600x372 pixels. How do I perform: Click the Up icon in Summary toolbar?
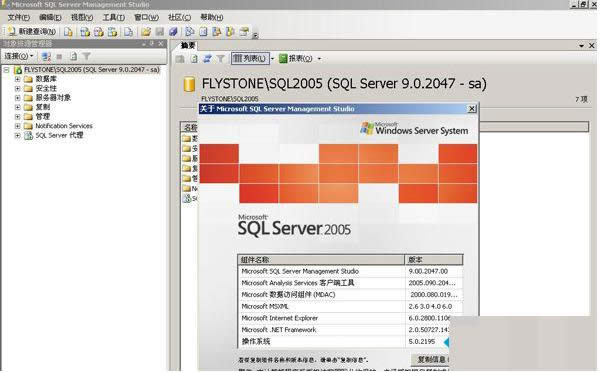tap(180, 59)
